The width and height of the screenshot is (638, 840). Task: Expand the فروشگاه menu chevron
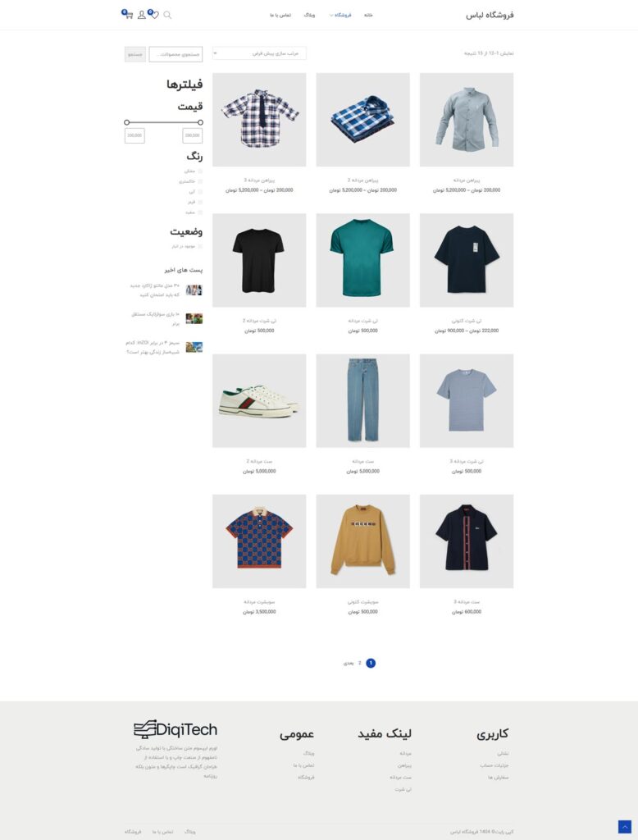click(x=331, y=15)
